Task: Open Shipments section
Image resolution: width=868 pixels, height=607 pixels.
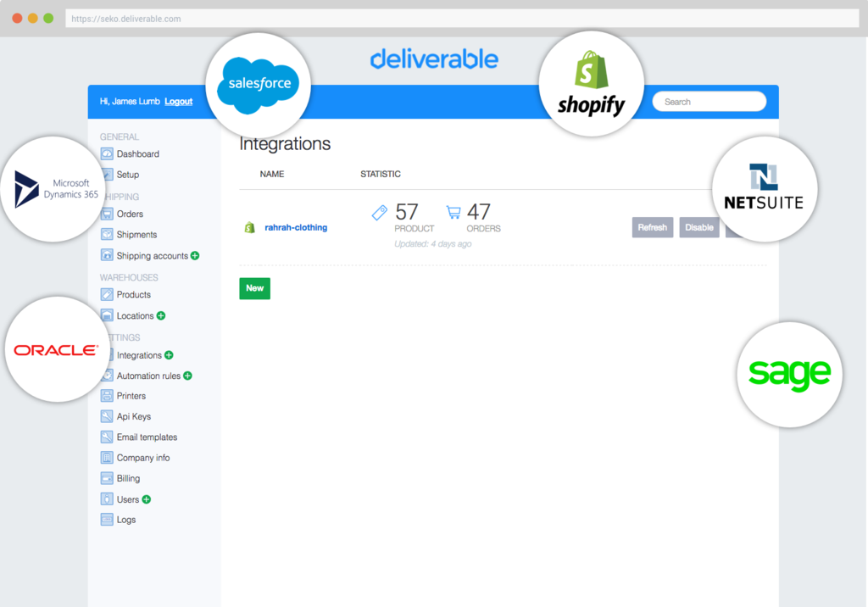Action: [136, 235]
